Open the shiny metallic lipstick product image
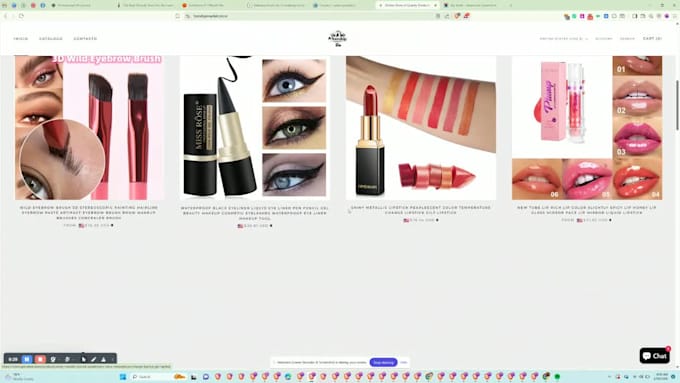680x383 pixels. tap(421, 128)
